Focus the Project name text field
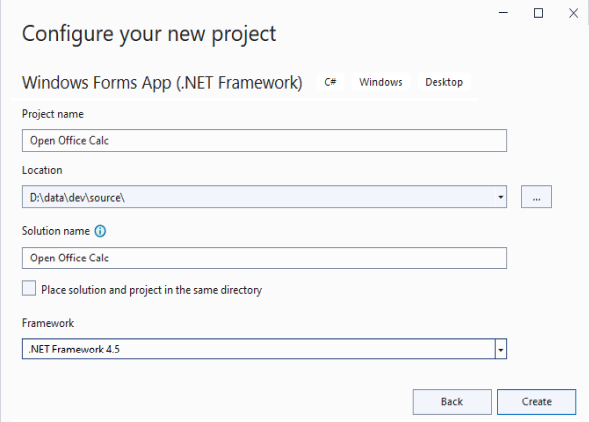Viewport: 589px width, 422px height. 264,141
